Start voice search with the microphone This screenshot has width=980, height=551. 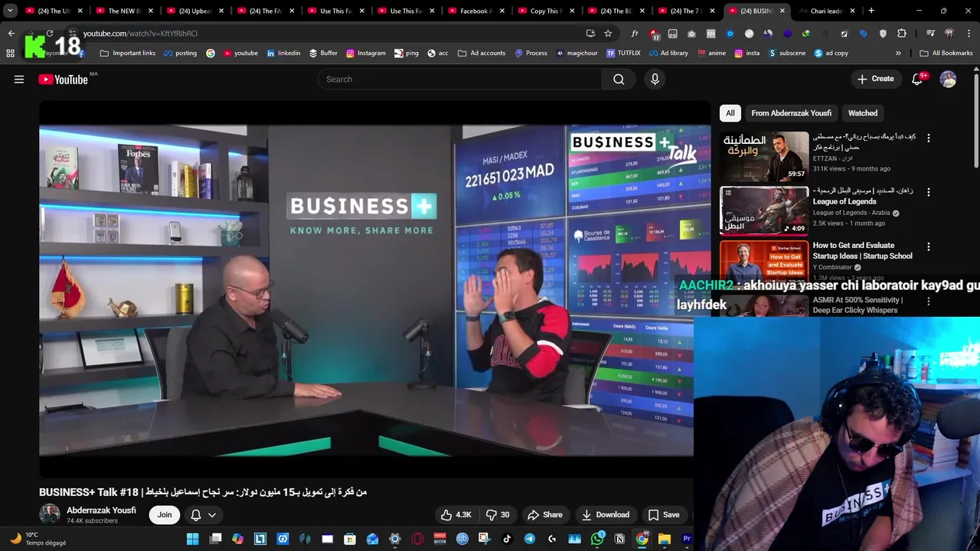point(655,79)
